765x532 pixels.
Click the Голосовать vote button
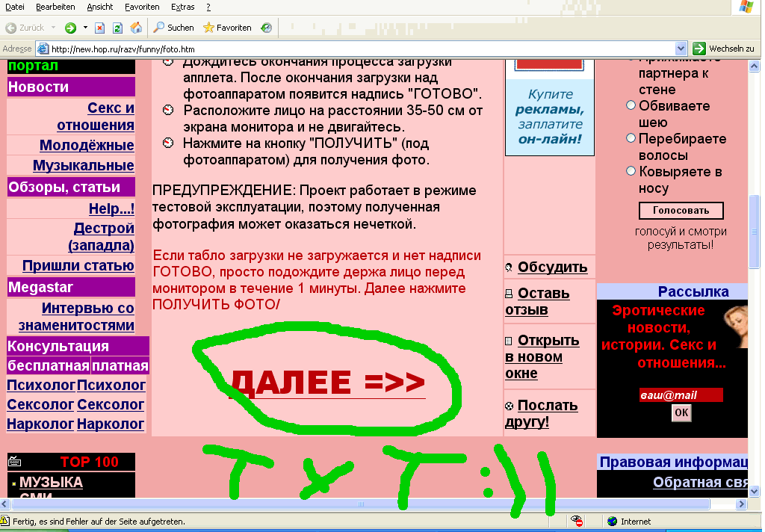click(681, 211)
